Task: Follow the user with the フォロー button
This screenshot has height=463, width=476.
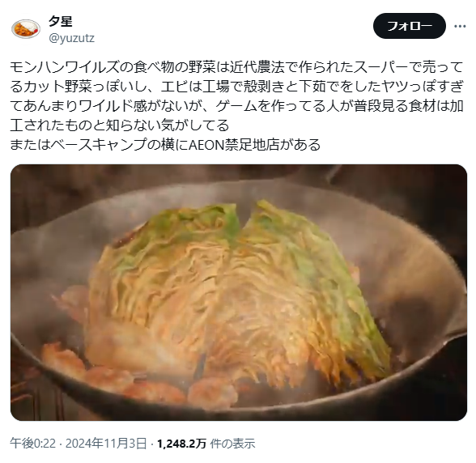Action: click(410, 26)
